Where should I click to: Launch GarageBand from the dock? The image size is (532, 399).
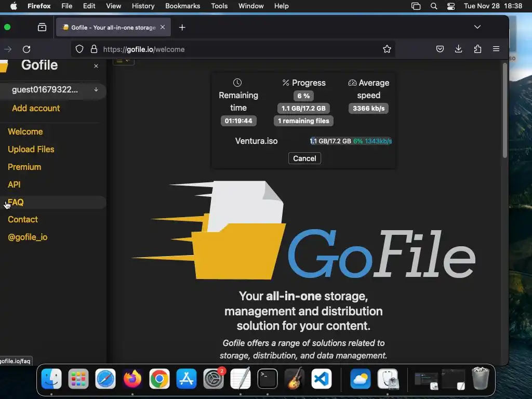(295, 379)
